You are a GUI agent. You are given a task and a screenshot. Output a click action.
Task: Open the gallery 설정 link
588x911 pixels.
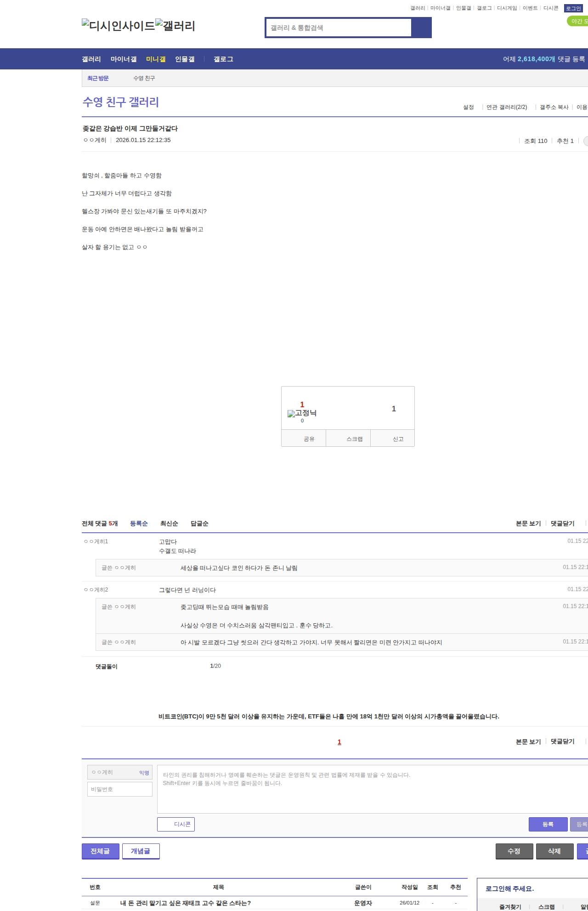(x=469, y=107)
